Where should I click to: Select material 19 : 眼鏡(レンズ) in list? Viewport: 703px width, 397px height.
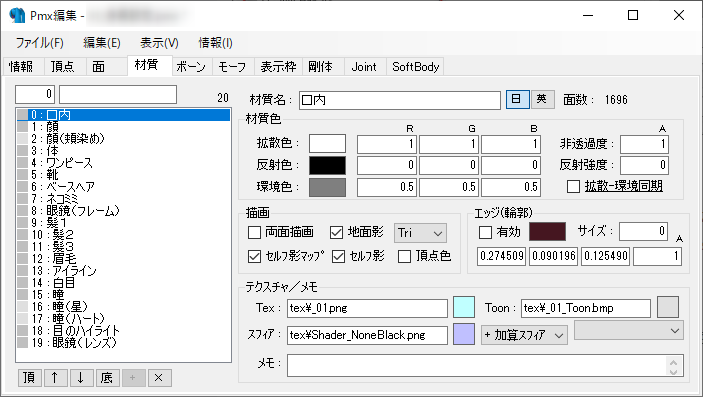pyautogui.click(x=123, y=343)
